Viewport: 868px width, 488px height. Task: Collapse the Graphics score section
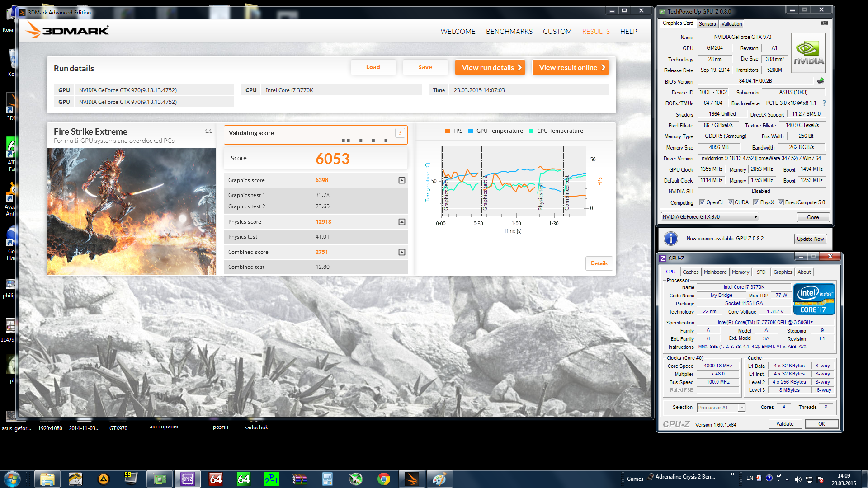pos(401,180)
